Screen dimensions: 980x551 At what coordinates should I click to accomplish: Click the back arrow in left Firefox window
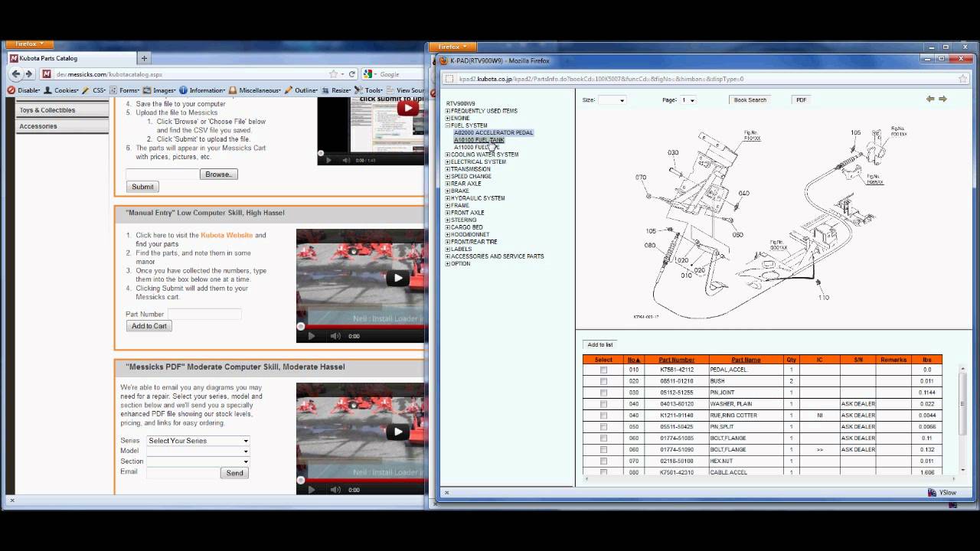point(15,74)
